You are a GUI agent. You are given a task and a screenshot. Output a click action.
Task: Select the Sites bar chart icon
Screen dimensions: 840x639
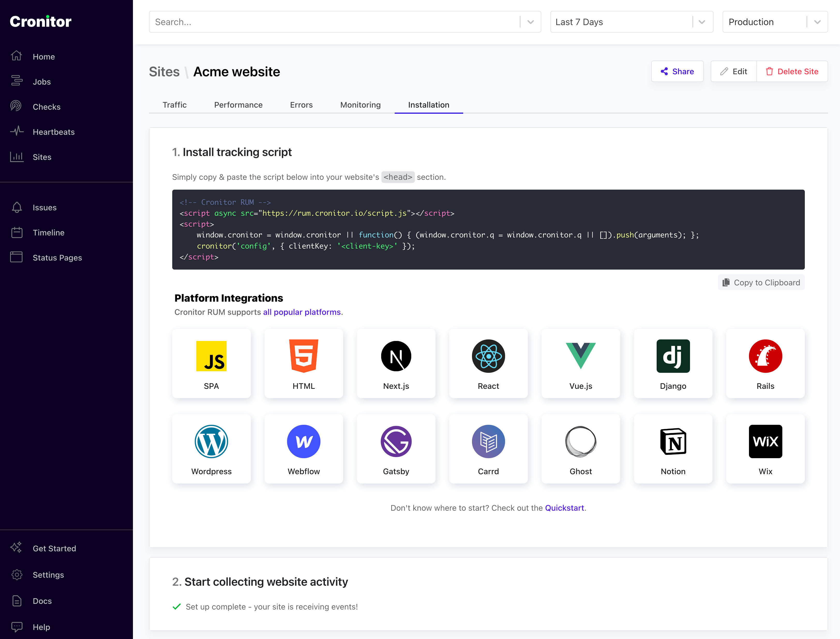pyautogui.click(x=16, y=157)
